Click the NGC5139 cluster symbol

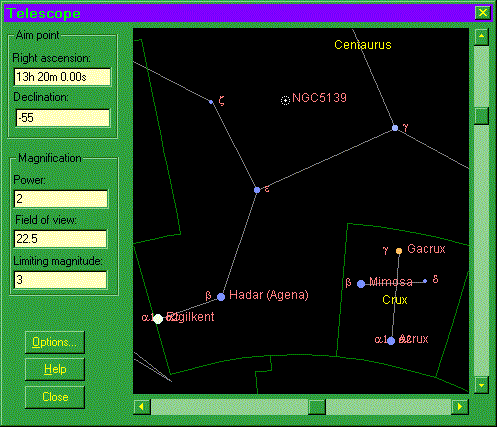point(285,100)
